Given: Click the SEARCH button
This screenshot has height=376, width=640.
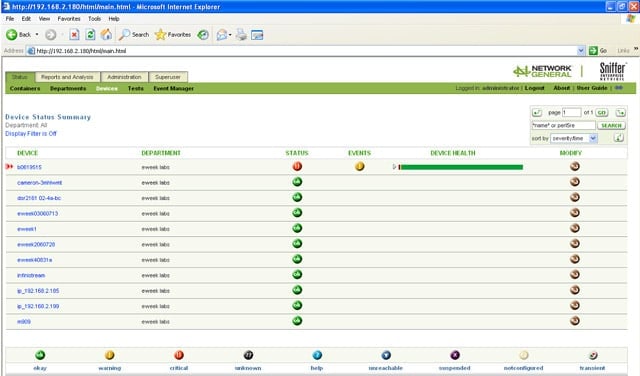Looking at the screenshot, I should [x=611, y=125].
